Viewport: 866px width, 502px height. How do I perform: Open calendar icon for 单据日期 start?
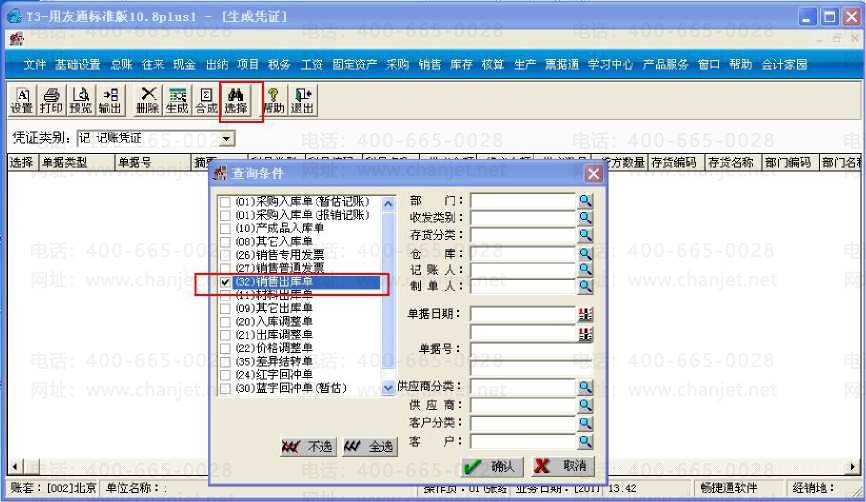(x=585, y=314)
